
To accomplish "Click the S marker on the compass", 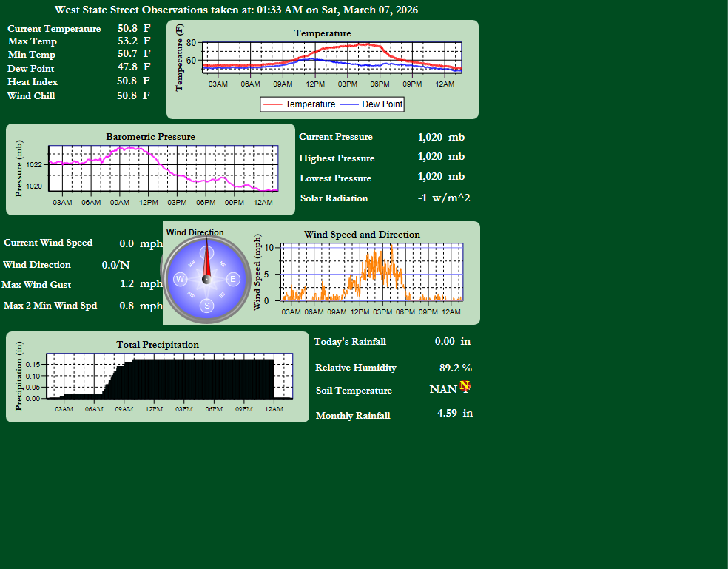I will coord(207,306).
